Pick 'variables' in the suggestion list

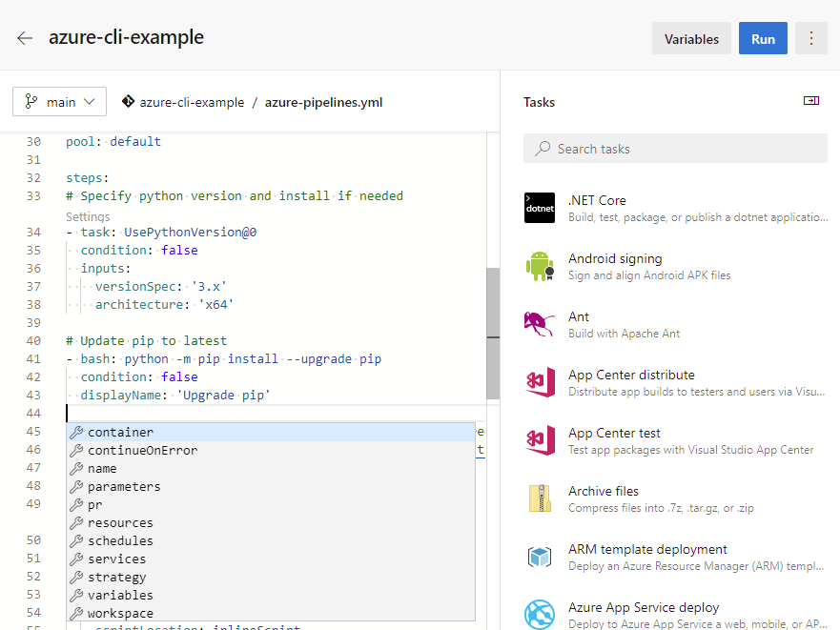[x=120, y=595]
